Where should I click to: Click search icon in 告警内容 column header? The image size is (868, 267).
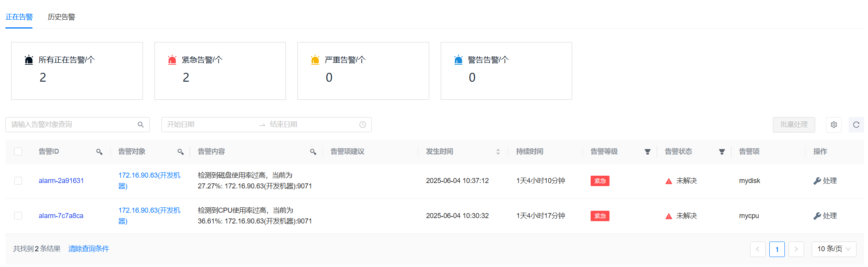(313, 152)
